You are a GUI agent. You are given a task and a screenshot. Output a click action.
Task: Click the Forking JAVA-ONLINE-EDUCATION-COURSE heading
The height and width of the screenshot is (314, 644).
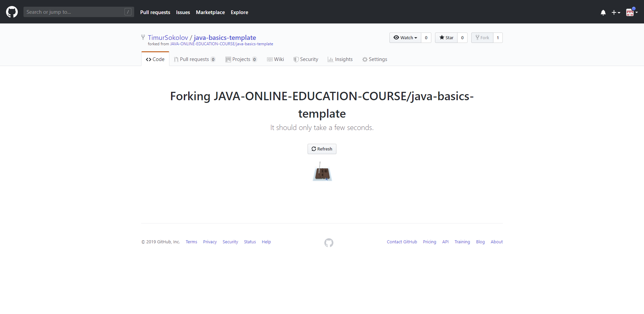coord(322,105)
